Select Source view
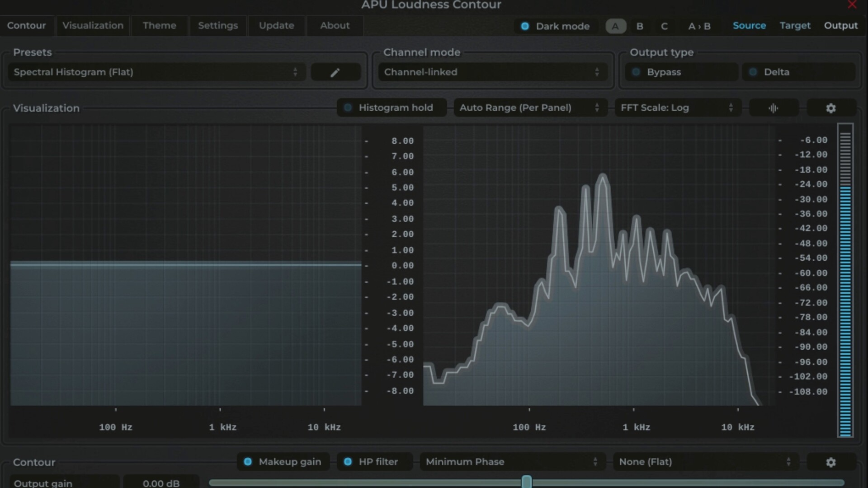Image resolution: width=868 pixels, height=488 pixels. click(750, 26)
